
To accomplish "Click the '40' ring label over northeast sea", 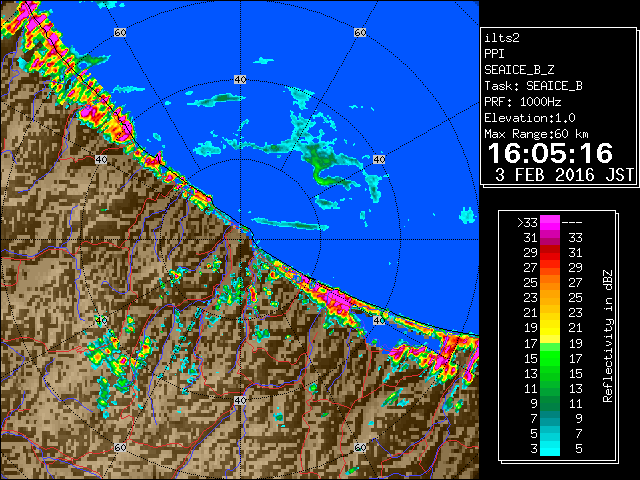I will click(379, 160).
